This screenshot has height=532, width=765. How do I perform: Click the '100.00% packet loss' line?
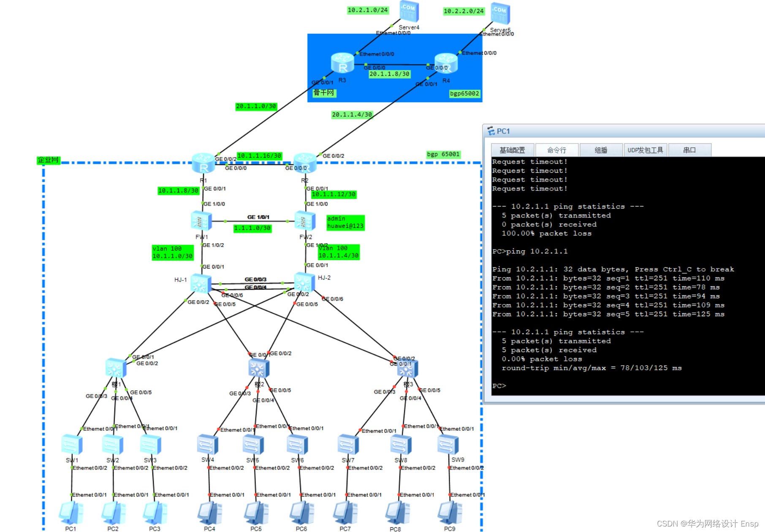pyautogui.click(x=547, y=233)
